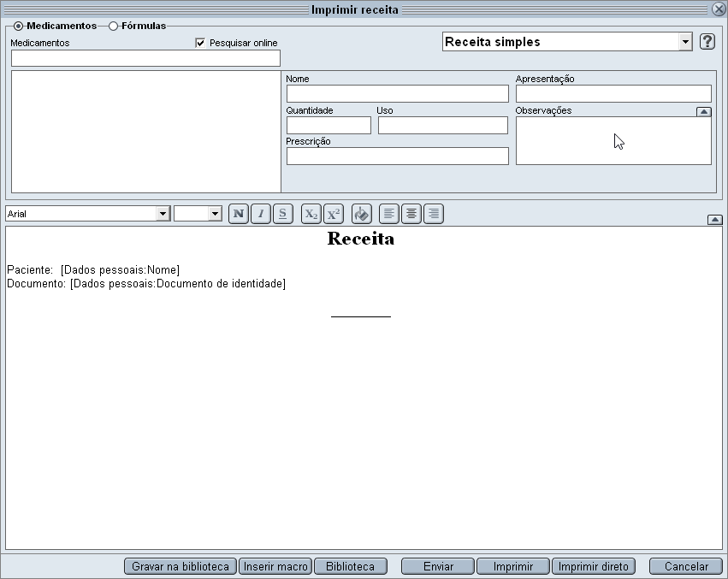Uncheck Pesquisar online
This screenshot has height=579, width=728.
coord(200,43)
